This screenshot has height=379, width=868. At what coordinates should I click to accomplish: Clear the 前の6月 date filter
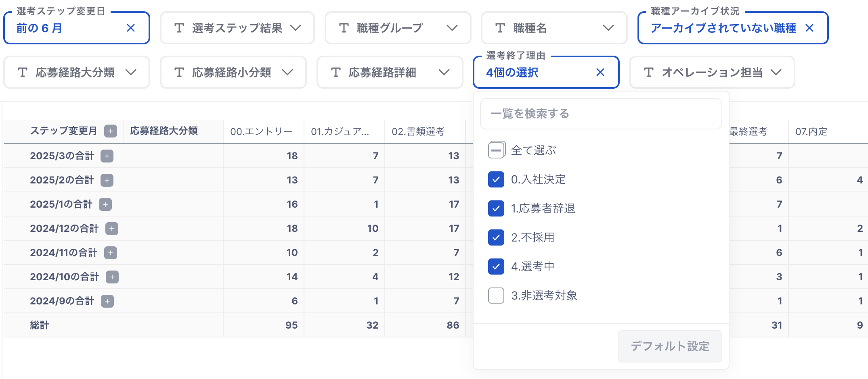[130, 28]
